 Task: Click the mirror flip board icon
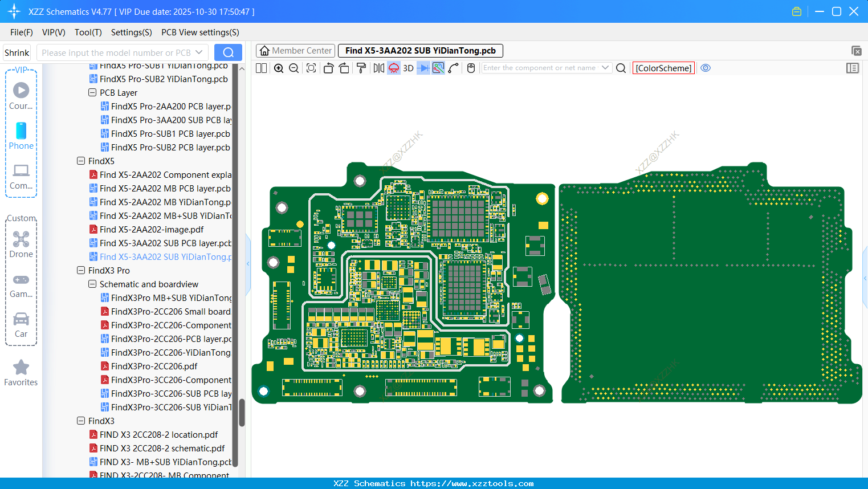pyautogui.click(x=378, y=68)
